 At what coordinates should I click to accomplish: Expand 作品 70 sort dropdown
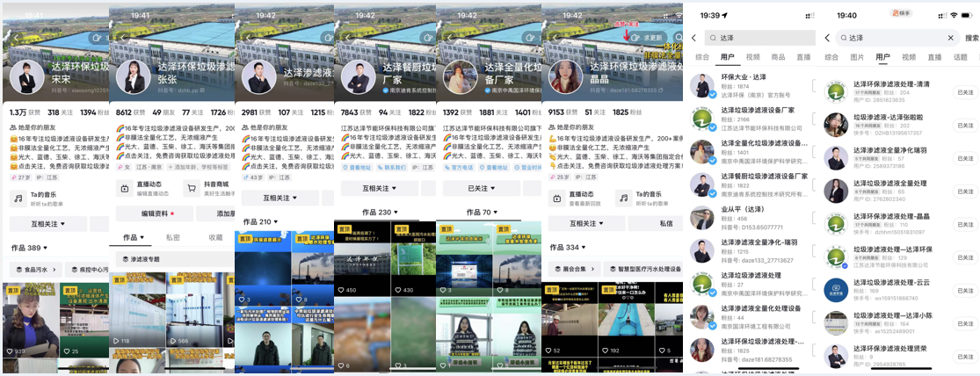click(482, 213)
